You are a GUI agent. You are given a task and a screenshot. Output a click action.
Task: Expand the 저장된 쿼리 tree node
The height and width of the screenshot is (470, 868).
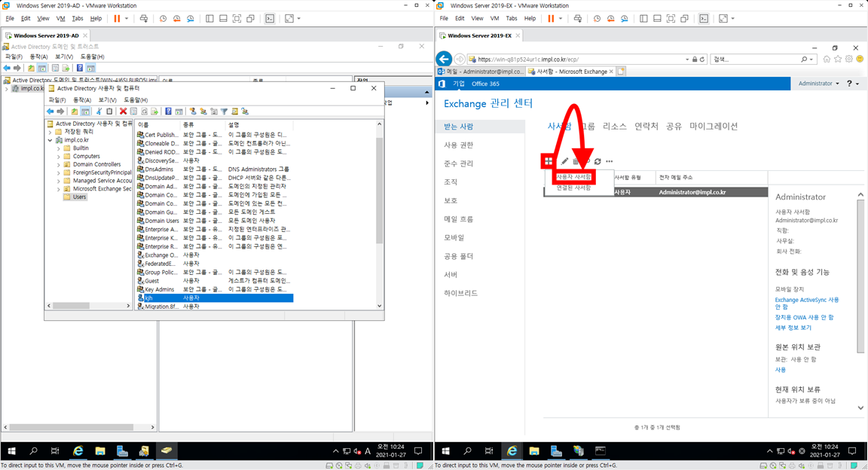(x=50, y=132)
